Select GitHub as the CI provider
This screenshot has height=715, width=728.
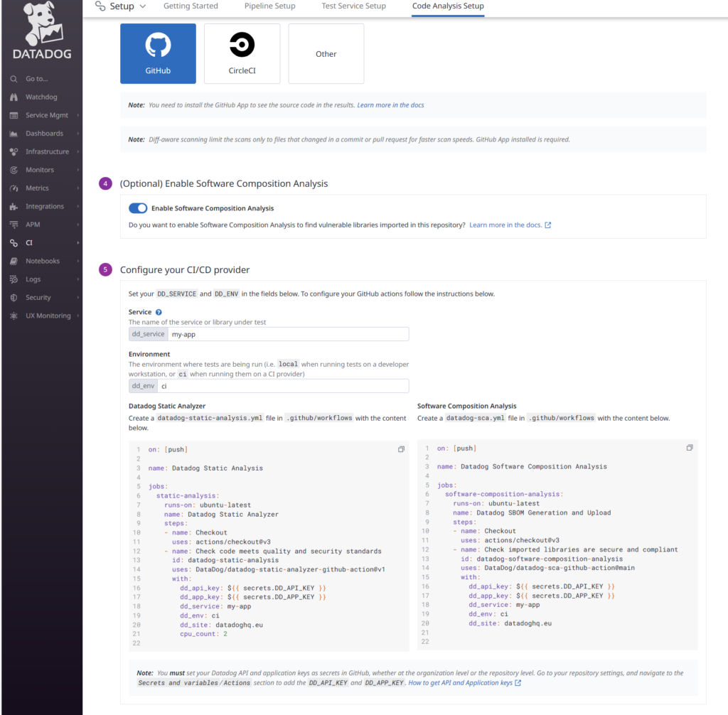click(158, 54)
